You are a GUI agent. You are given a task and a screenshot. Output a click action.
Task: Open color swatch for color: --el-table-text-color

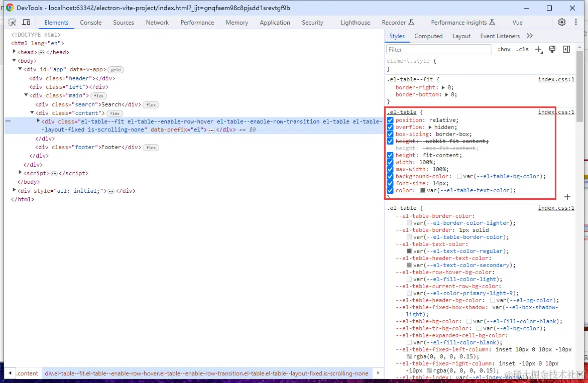[x=423, y=190]
